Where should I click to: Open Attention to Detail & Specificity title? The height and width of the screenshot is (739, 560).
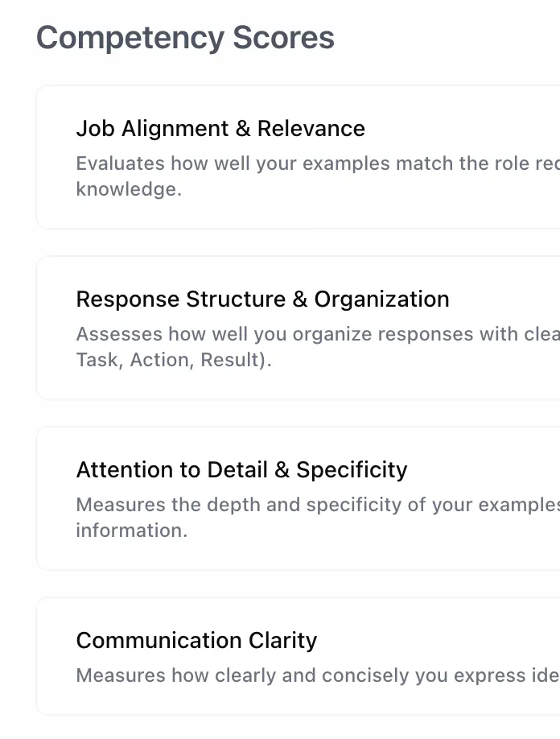(241, 470)
